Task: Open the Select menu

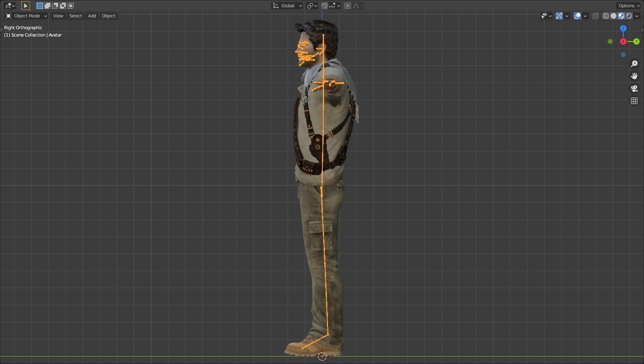Action: pyautogui.click(x=76, y=16)
